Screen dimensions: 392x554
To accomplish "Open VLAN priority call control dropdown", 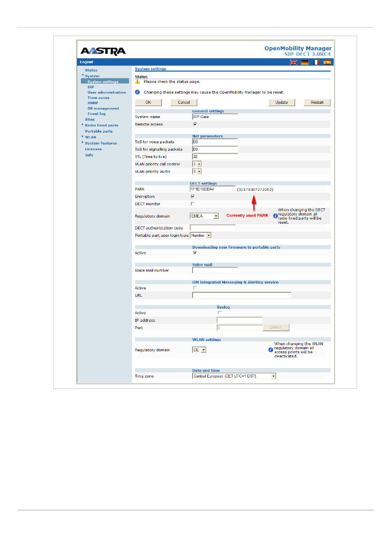I will pos(197,164).
